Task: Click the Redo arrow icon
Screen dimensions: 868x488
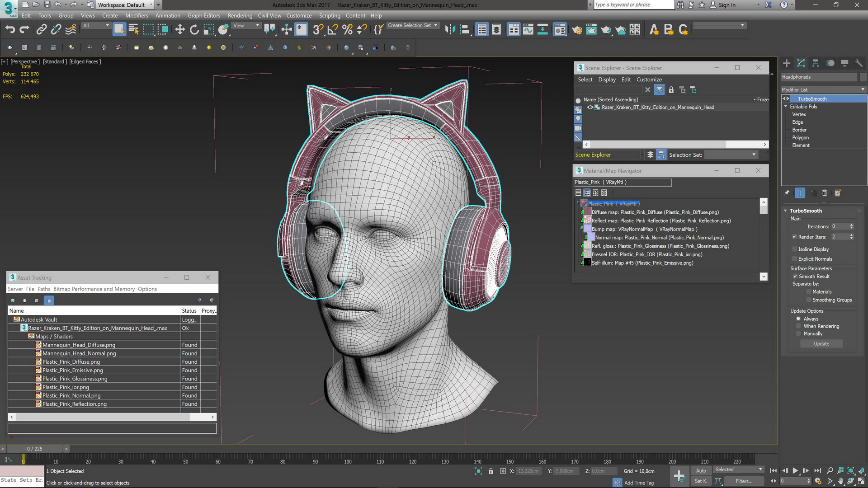Action: (x=24, y=30)
